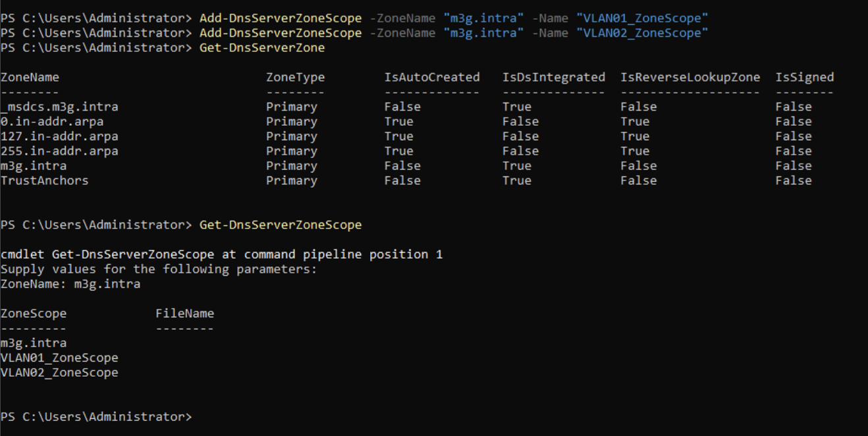Click the 255.in-addr.arpa zone name
The height and width of the screenshot is (436, 868).
click(59, 151)
